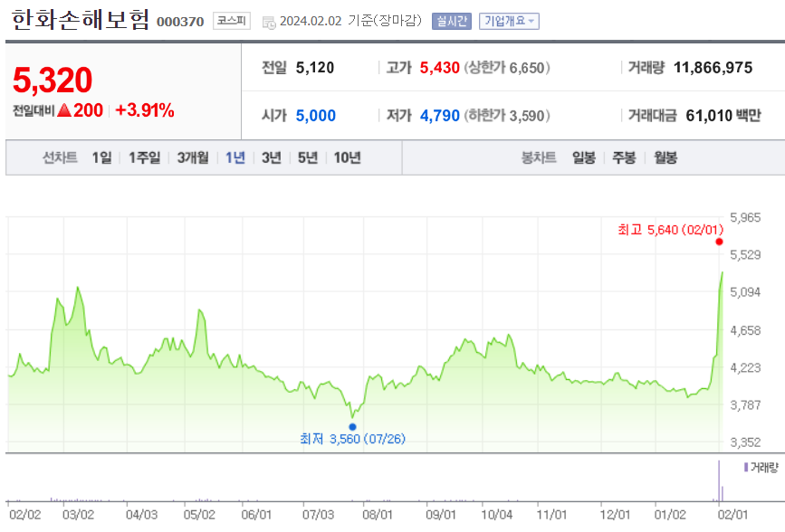Viewport: 785px width, 532px height.
Task: Click the red 최고 5,640 marker dot
Action: coord(719,242)
